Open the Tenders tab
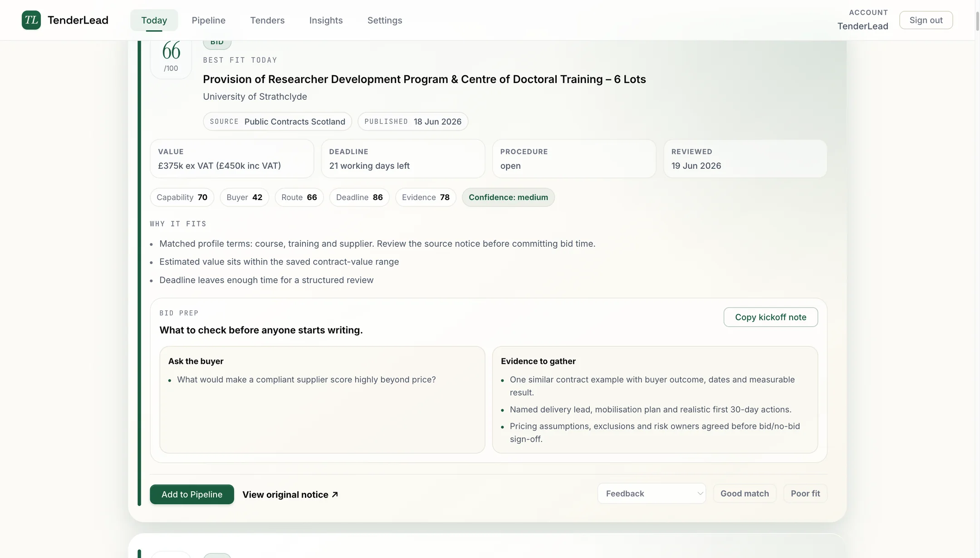The width and height of the screenshot is (980, 558). 267,20
